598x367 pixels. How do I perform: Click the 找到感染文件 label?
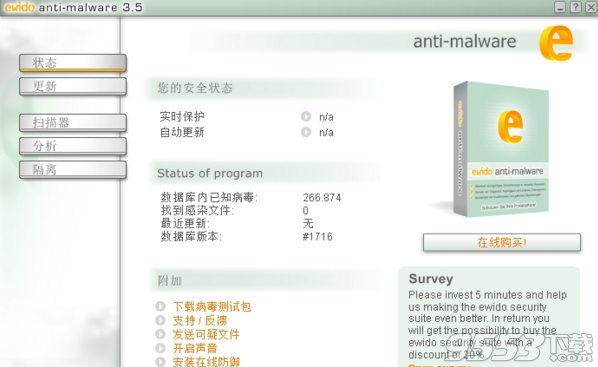pos(197,210)
